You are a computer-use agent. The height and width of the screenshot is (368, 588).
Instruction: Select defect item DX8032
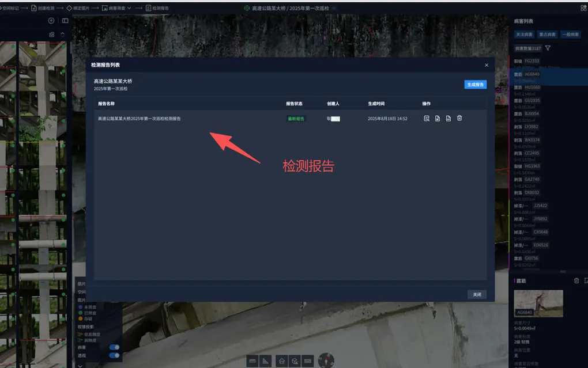click(x=532, y=192)
